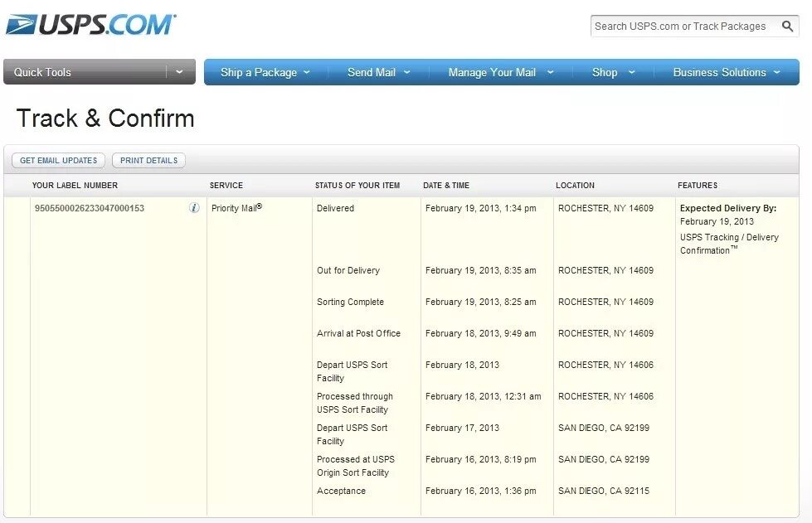Open the Manage Your Mail menu
This screenshot has width=812, height=523.
[492, 72]
